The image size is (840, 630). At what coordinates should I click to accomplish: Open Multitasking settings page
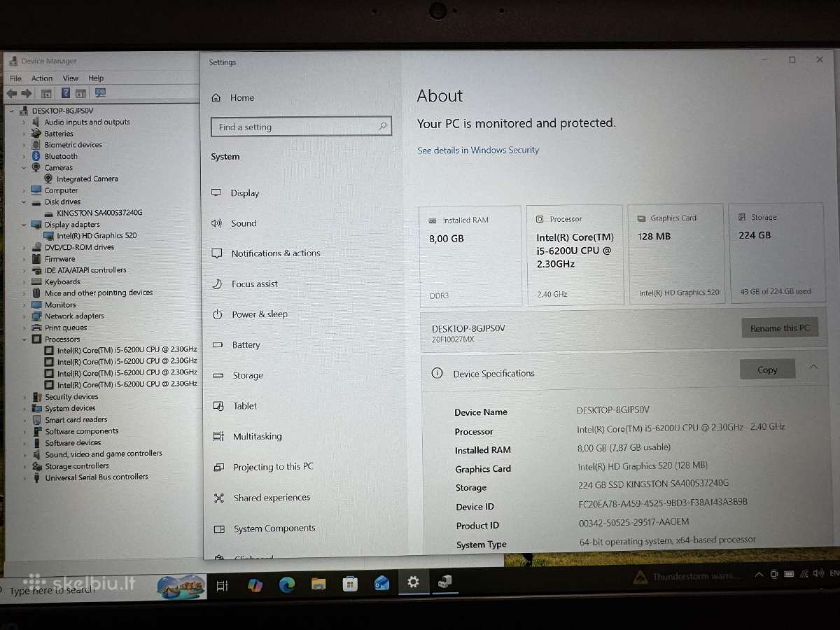coord(257,436)
